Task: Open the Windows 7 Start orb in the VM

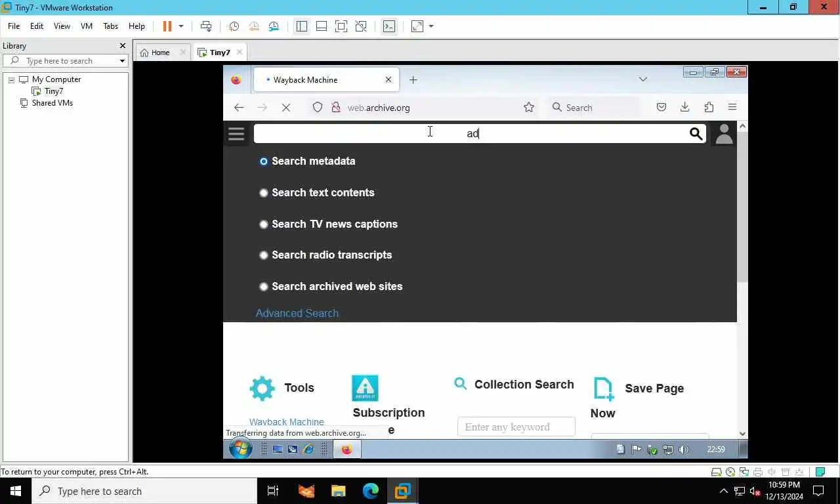Action: (241, 449)
